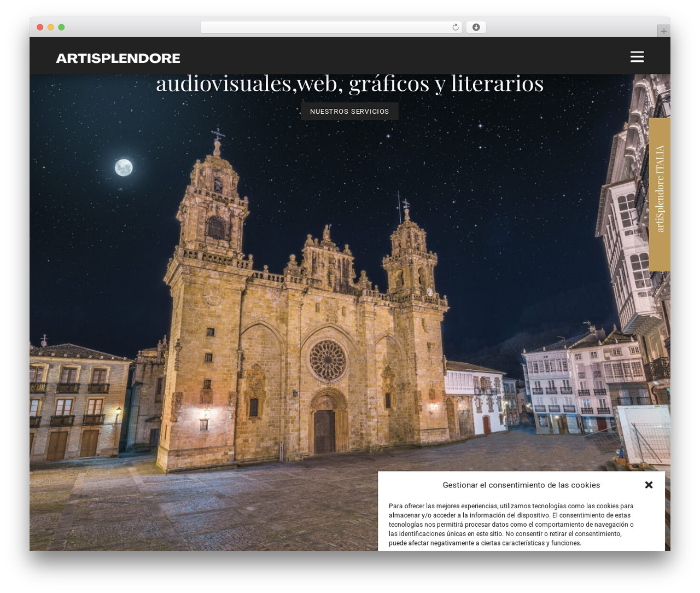Image resolution: width=700 pixels, height=593 pixels.
Task: Click 'Gestionar el consentimiento de las cookies' heading
Action: pyautogui.click(x=521, y=485)
